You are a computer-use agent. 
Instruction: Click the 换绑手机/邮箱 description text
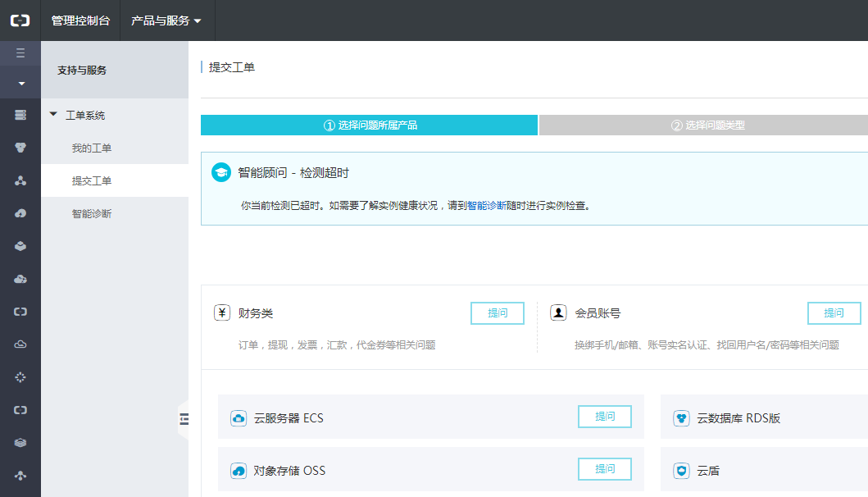click(x=707, y=345)
